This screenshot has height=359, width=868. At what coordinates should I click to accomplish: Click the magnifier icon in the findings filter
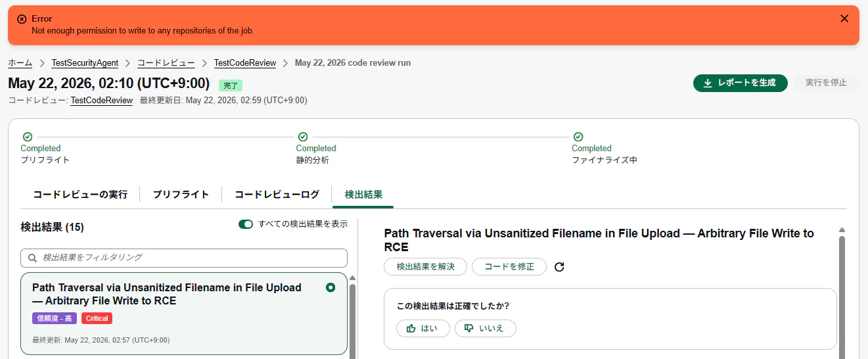tap(32, 258)
